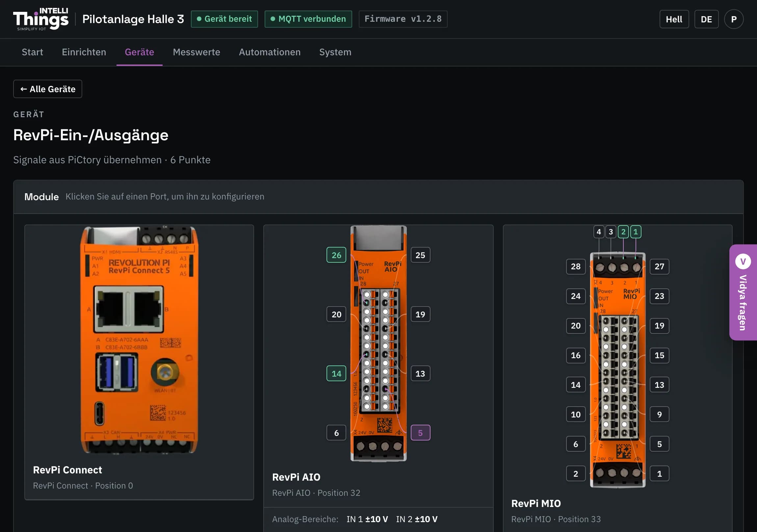The image size is (757, 532).
Task: Navigate to the System tab
Action: (335, 52)
